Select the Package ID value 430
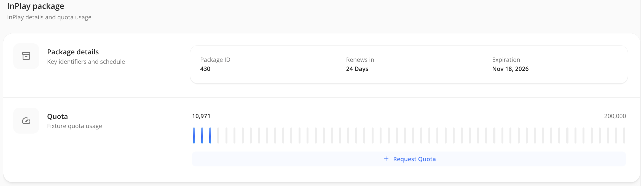Image resolution: width=644 pixels, height=186 pixels. [205, 69]
